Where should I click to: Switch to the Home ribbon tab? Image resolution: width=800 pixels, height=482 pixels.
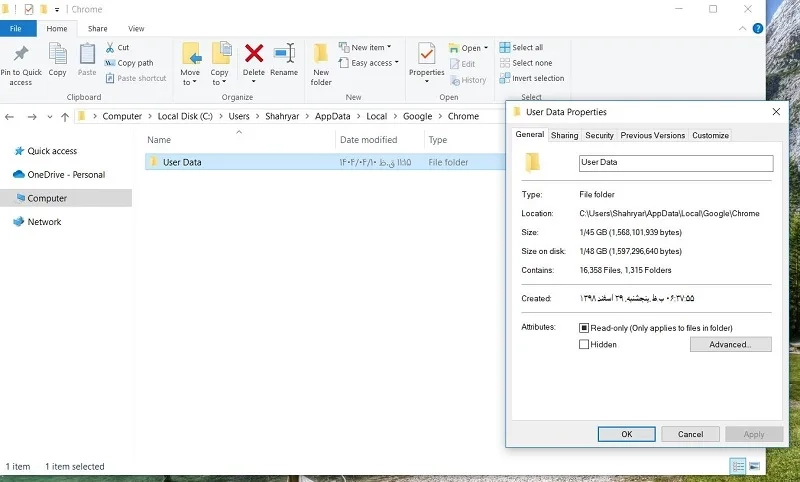coord(57,29)
